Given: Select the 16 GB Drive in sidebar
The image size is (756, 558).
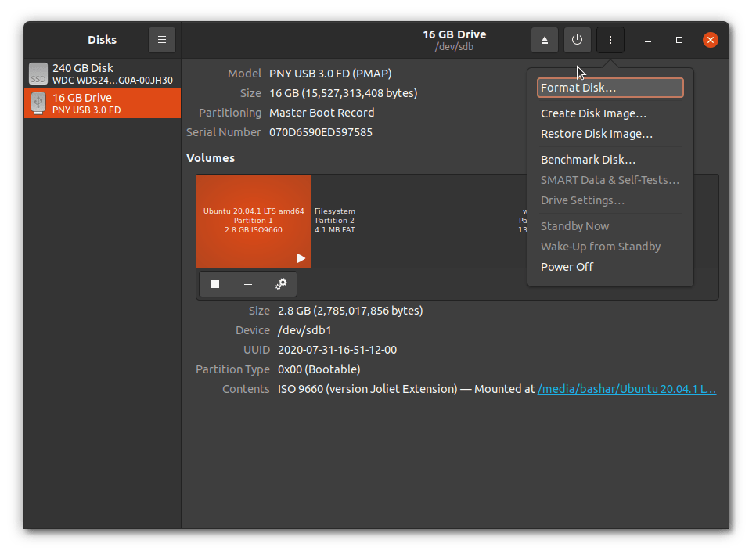Looking at the screenshot, I should [103, 103].
